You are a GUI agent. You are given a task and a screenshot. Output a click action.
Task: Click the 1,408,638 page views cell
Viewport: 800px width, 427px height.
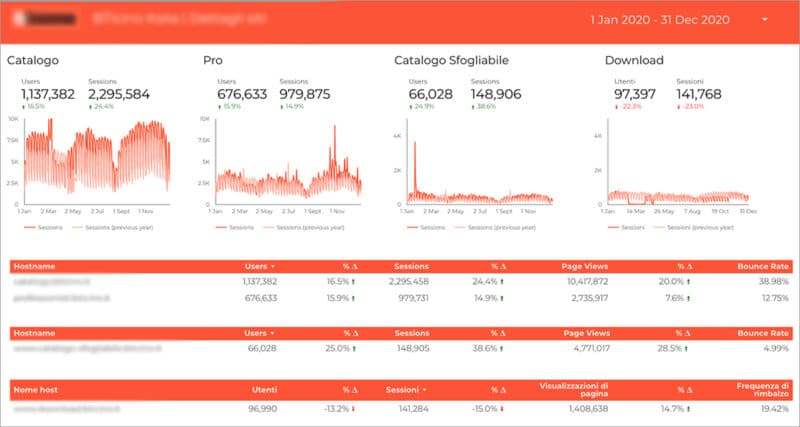point(589,409)
